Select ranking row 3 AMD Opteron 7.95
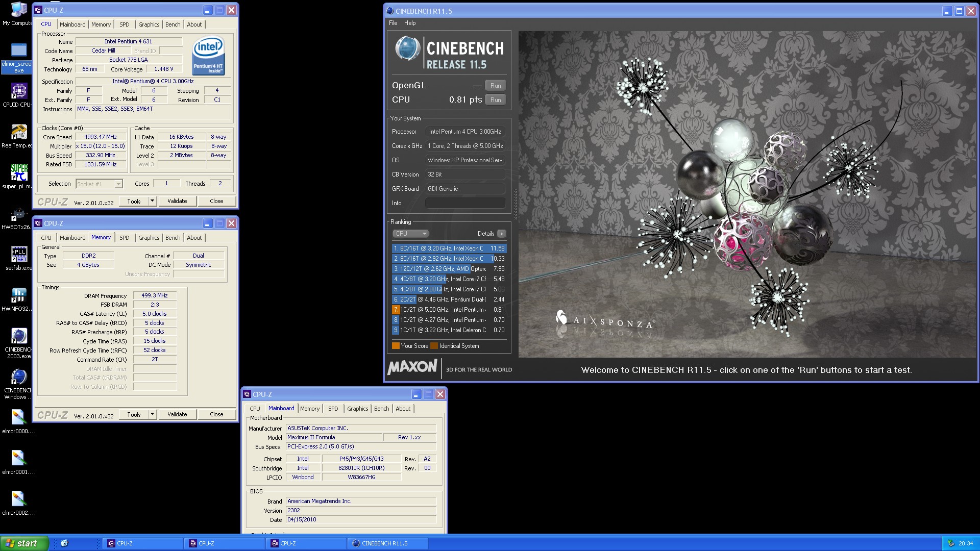 [x=449, y=269]
